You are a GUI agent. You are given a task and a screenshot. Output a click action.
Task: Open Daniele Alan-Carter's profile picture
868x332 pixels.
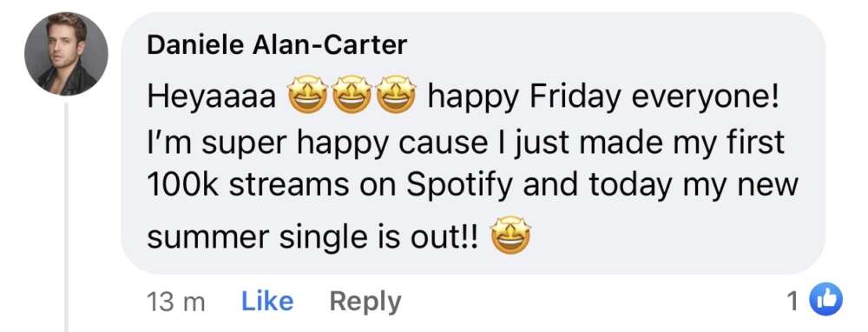pyautogui.click(x=67, y=54)
